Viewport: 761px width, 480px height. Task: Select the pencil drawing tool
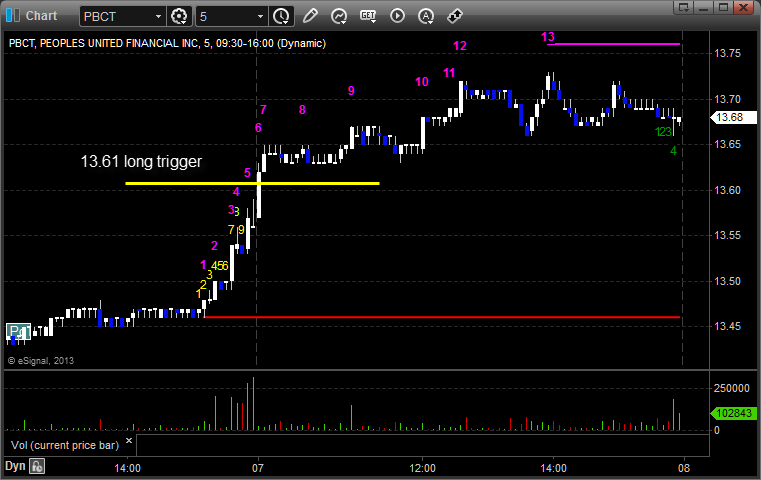[310, 16]
